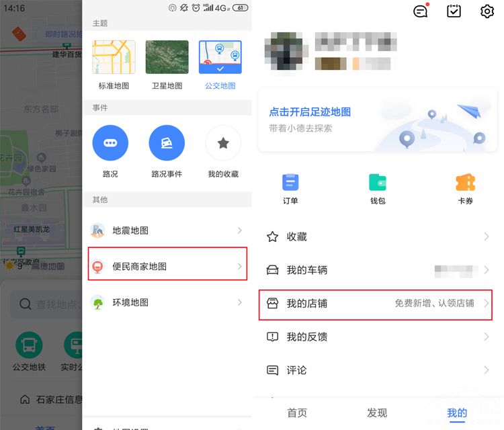Open the 便民商家地图 row
504x430 pixels.
[167, 267]
